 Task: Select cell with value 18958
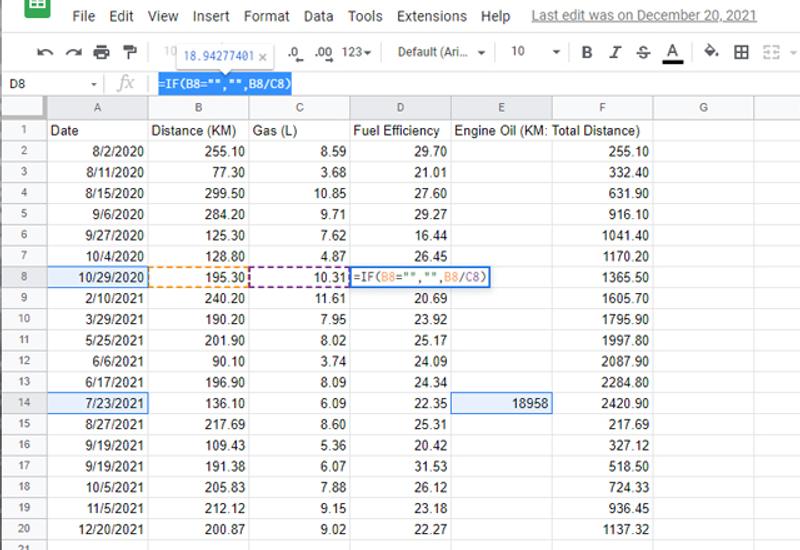coord(502,403)
